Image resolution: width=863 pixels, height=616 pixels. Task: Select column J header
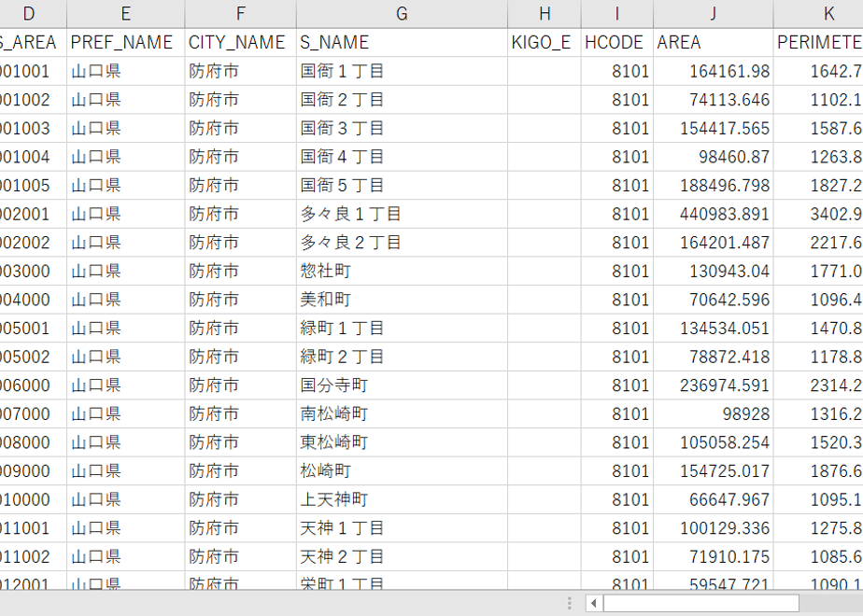[x=714, y=14]
